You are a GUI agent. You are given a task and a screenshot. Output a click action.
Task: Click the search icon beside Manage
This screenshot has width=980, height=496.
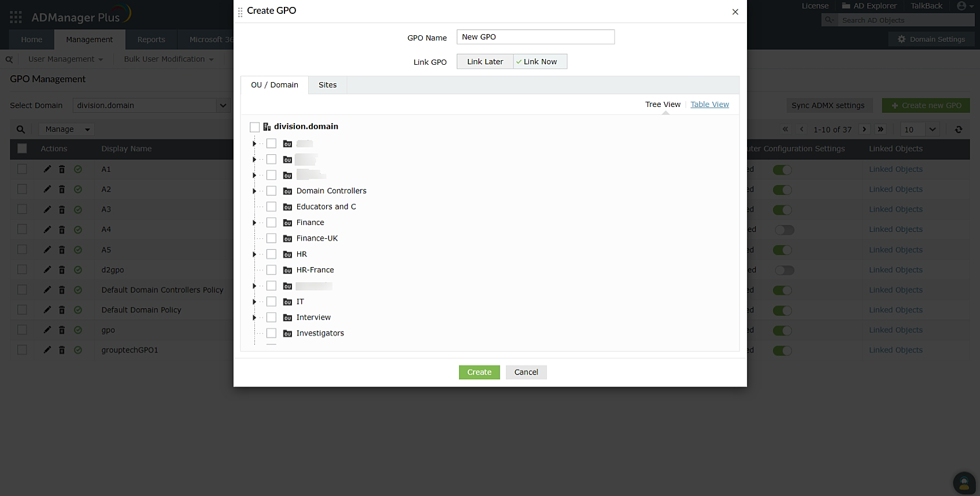(21, 129)
